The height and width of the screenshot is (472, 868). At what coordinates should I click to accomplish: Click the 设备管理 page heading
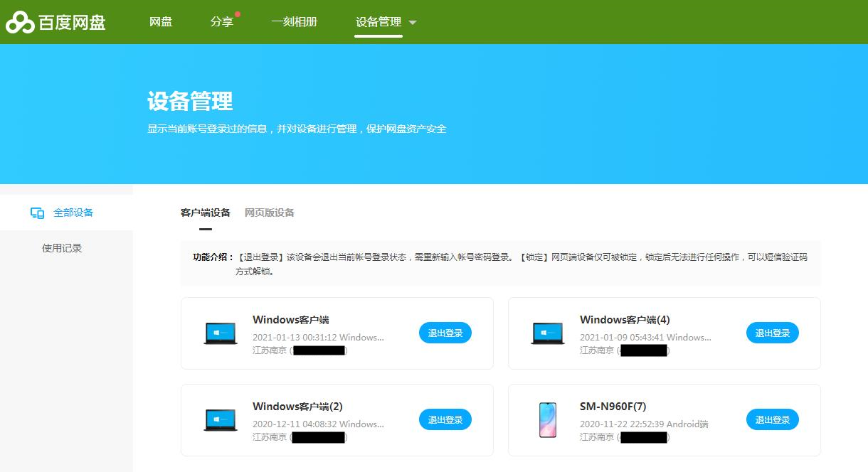(x=190, y=101)
